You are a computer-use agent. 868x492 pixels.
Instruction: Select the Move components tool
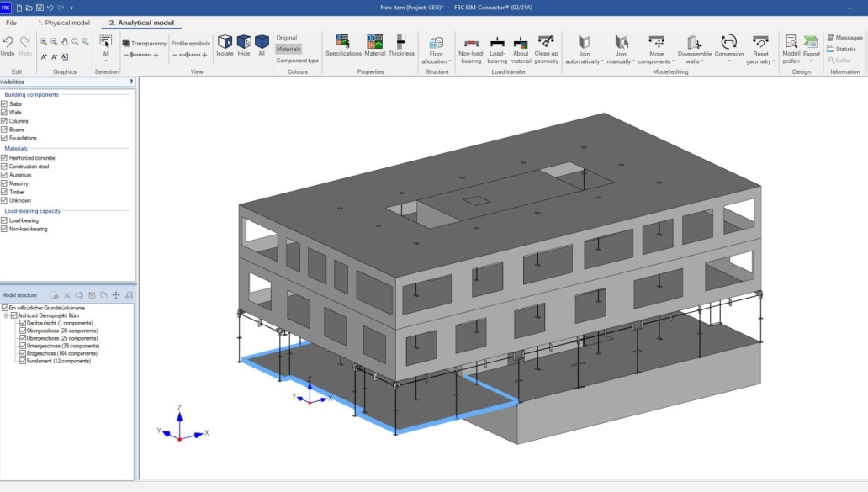[x=657, y=45]
